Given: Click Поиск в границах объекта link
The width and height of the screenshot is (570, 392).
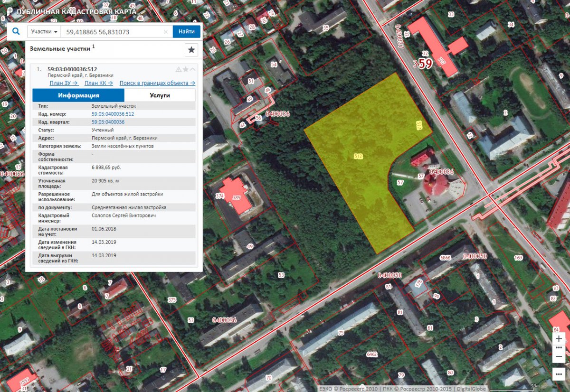Looking at the screenshot, I should [157, 83].
